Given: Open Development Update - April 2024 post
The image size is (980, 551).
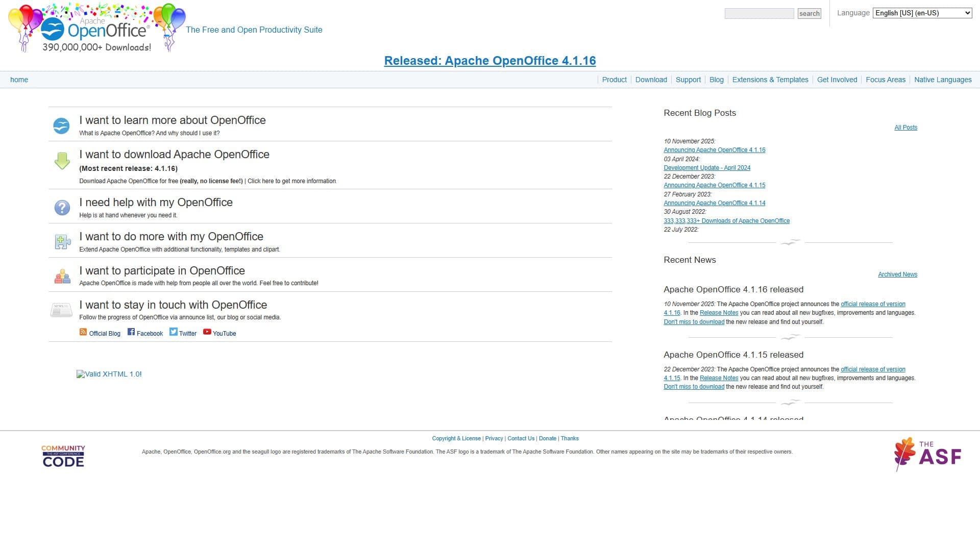Looking at the screenshot, I should point(707,168).
